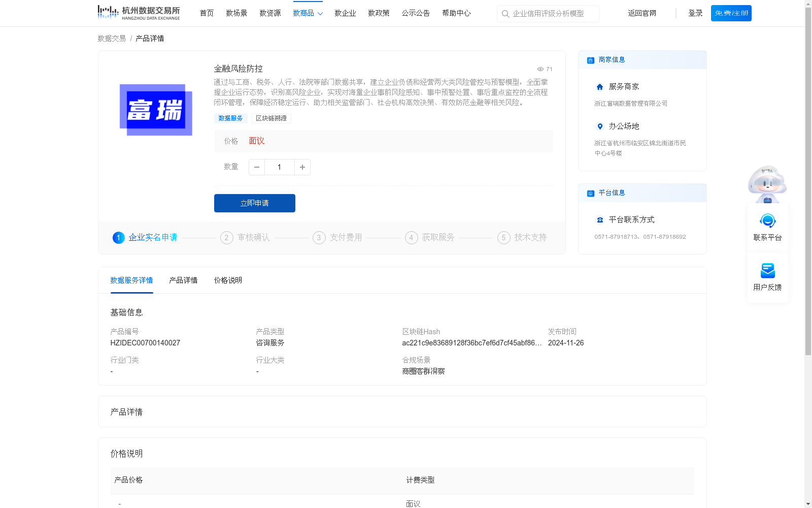The width and height of the screenshot is (812, 508).
Task: Click the step 2 circle 审核确认
Action: (x=227, y=238)
